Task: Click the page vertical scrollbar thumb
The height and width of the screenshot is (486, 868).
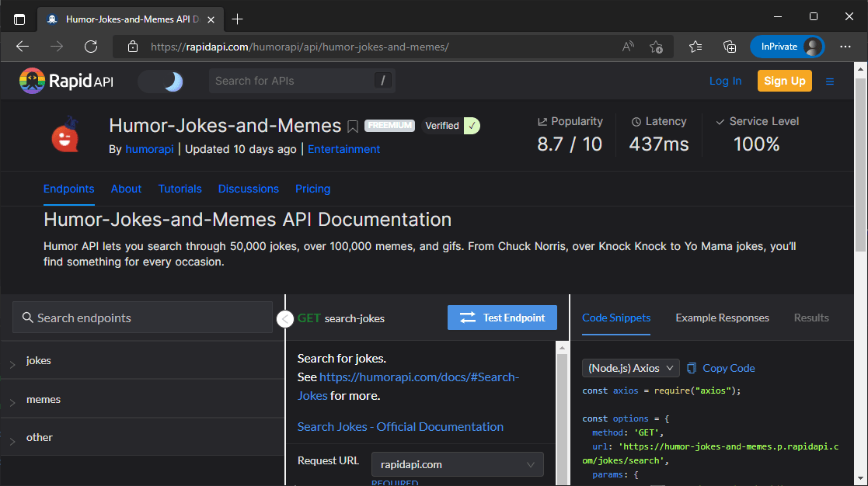Action: [860, 165]
